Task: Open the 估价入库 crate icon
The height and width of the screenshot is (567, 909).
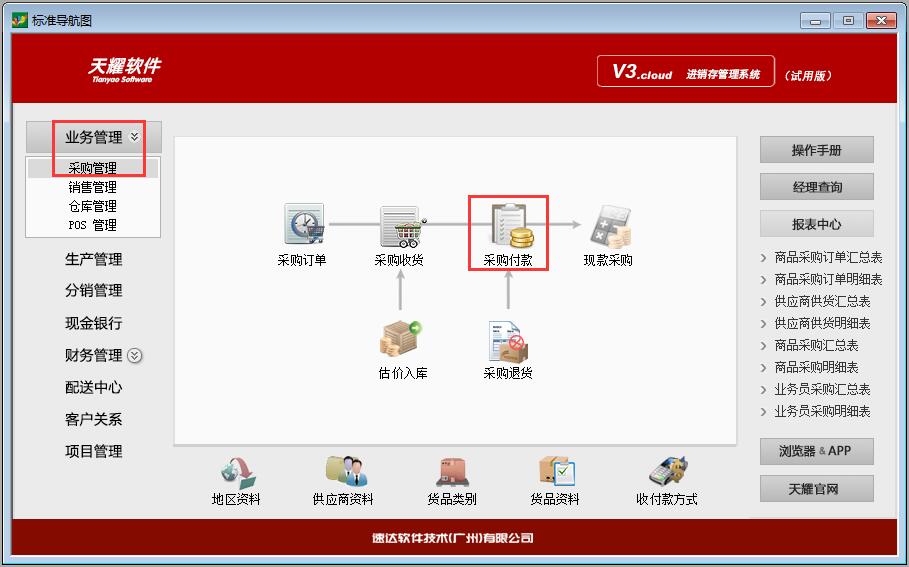Action: click(401, 338)
